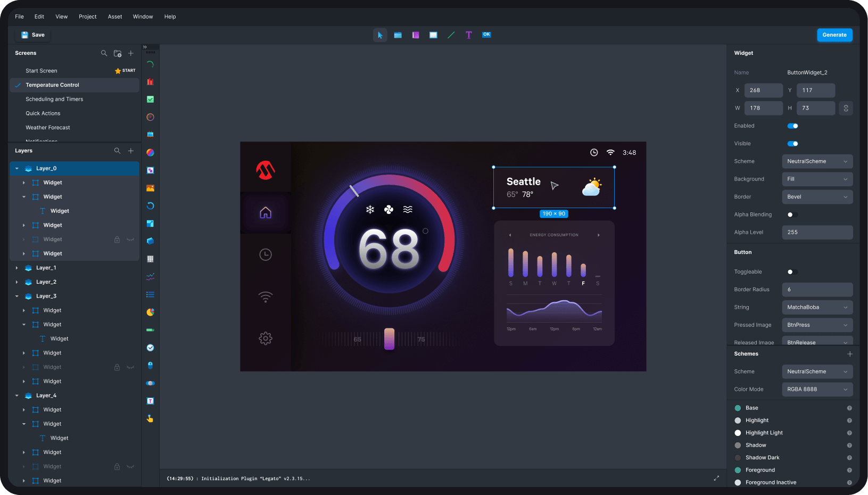868x495 pixels.
Task: Show the hidden Widget in Layer_3
Action: coord(130,367)
